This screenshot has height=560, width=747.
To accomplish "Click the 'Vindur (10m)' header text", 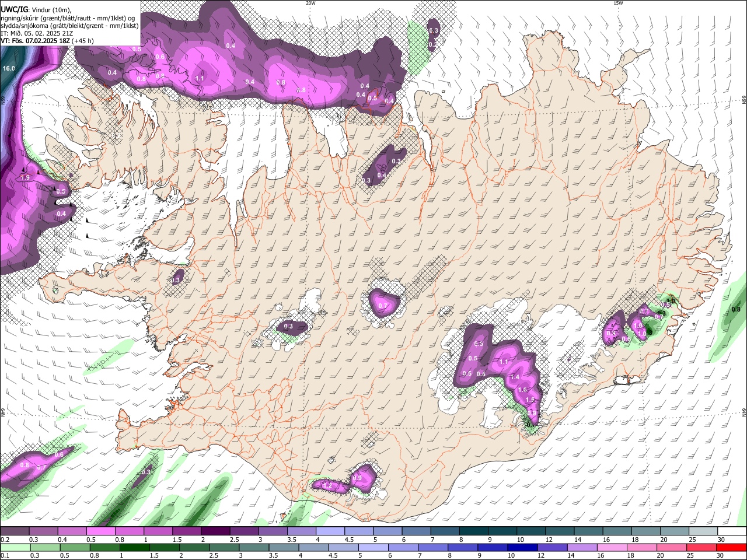I will (x=51, y=9).
